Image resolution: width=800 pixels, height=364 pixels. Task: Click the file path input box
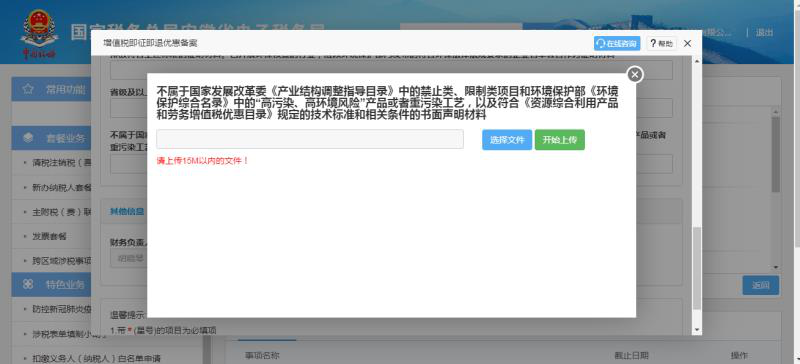(x=310, y=139)
